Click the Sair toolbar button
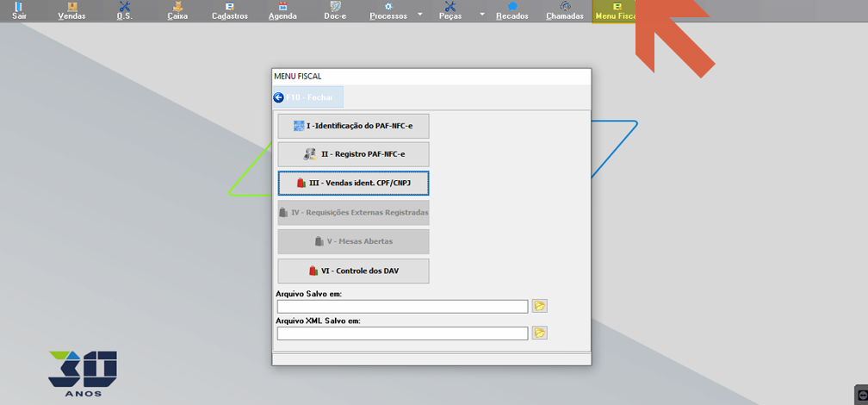Screen dimensions: 868x405 click(19, 11)
